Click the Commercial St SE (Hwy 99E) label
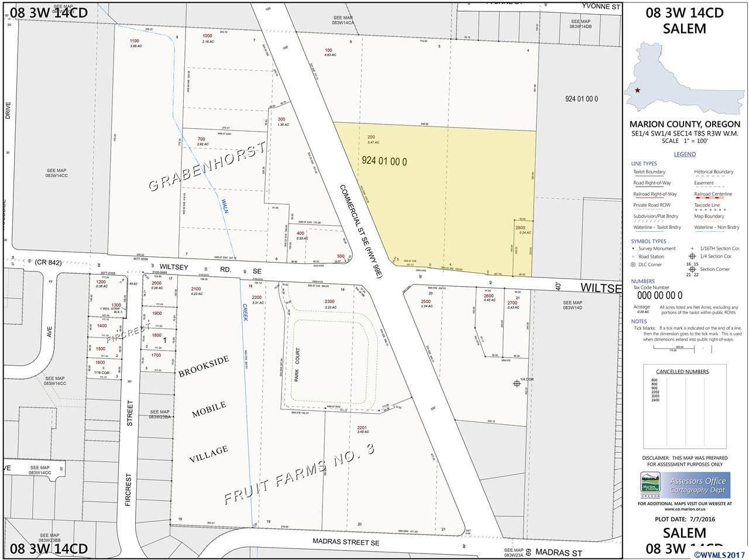The image size is (749, 560). (x=360, y=233)
